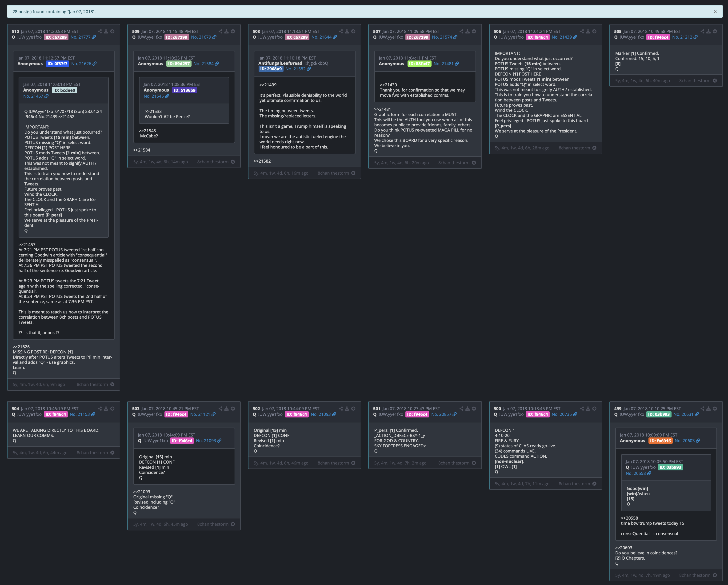Download post 509 using its download icon

click(227, 31)
